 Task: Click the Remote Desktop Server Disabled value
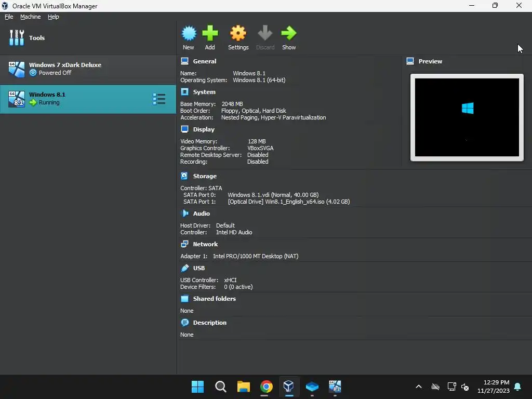pos(258,155)
